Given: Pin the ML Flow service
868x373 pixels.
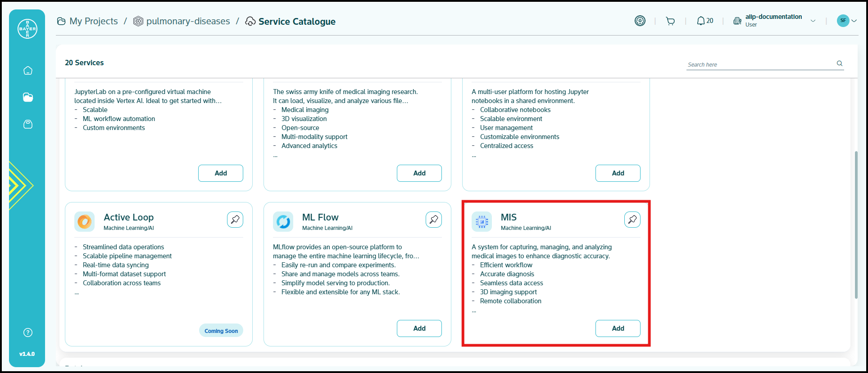Looking at the screenshot, I should (x=434, y=220).
